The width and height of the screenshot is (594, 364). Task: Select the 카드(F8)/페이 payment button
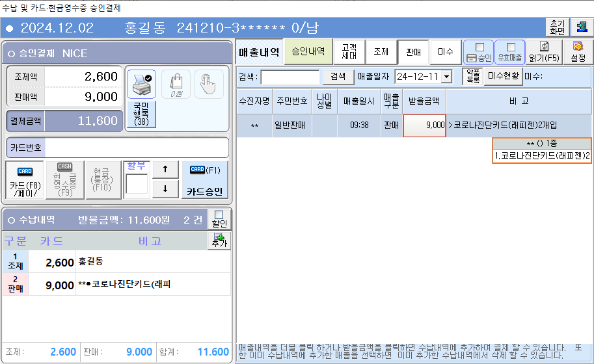point(25,180)
